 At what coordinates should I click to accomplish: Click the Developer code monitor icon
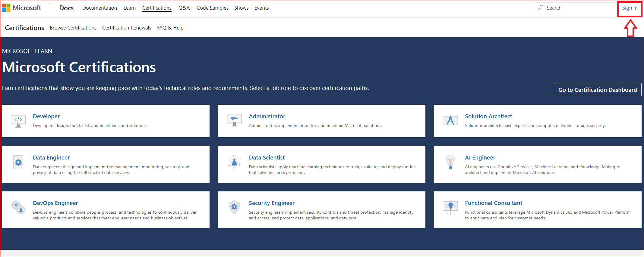(x=18, y=121)
